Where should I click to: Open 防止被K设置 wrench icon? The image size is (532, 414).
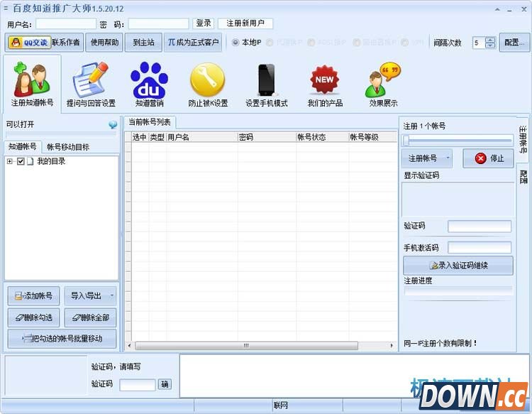tap(208, 80)
